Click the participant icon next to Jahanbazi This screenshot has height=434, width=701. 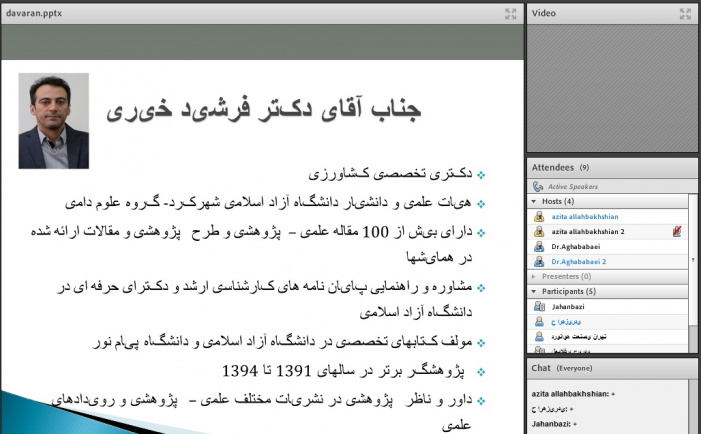point(539,307)
